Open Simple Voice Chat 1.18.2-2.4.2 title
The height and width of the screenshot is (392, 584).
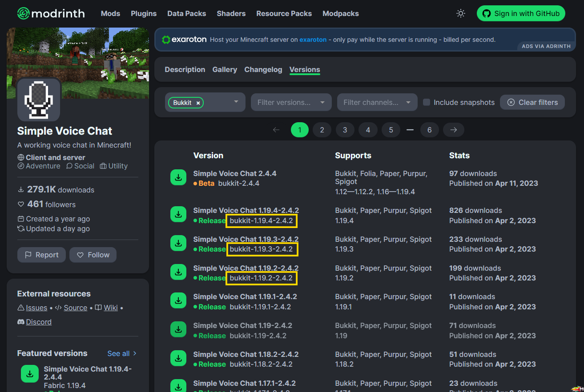coord(246,354)
